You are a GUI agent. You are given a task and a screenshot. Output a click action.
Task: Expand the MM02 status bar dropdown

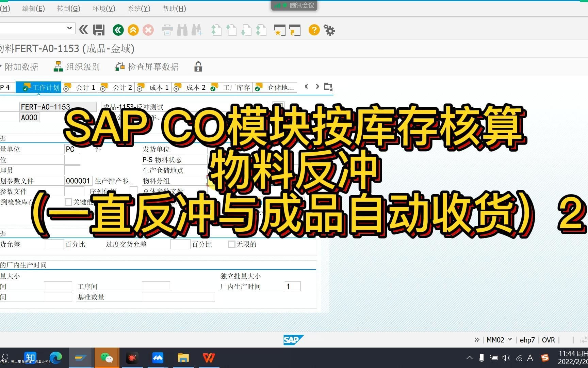(x=510, y=339)
